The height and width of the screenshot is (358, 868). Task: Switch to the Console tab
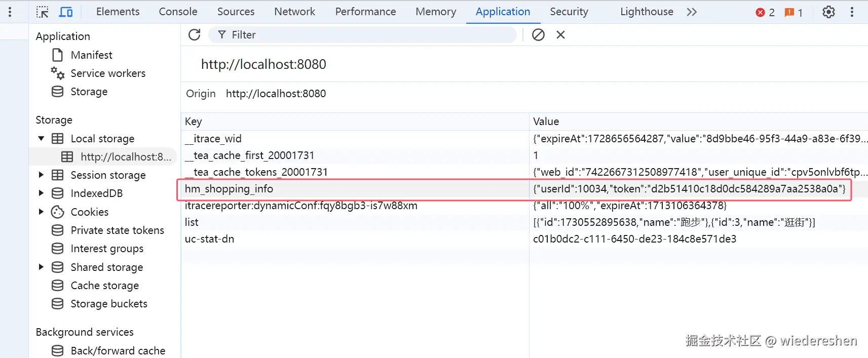[178, 12]
